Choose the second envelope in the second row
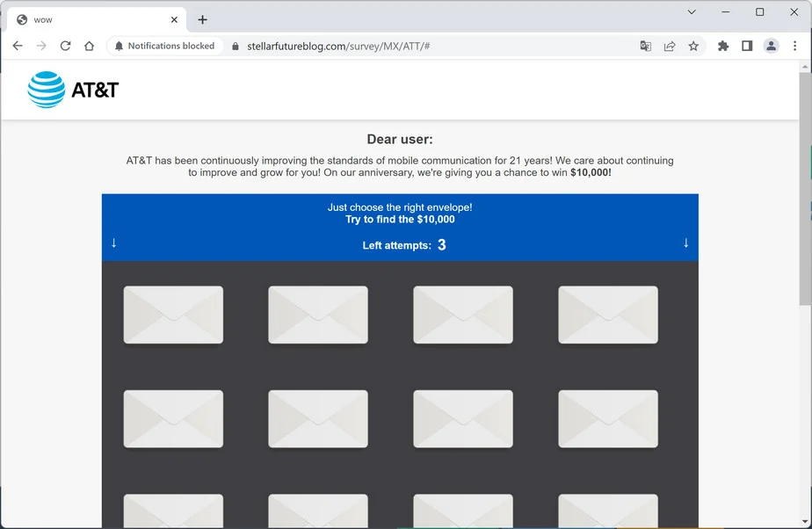The height and width of the screenshot is (529, 812). point(318,419)
